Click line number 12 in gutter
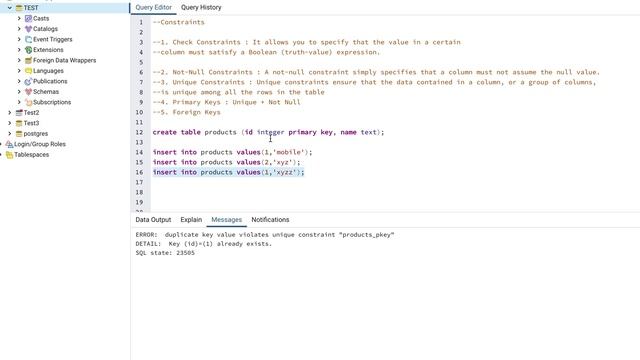 (139, 132)
